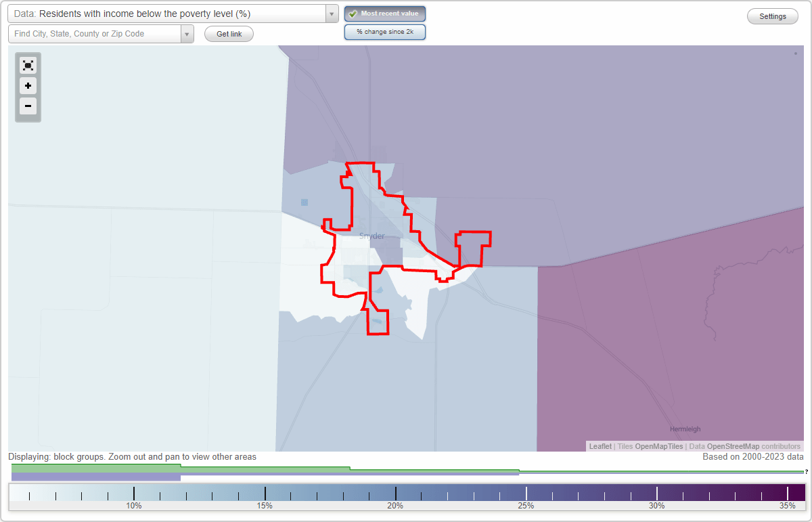Viewport: 812px width, 522px height.
Task: Zoom out of the map using the minus icon
Action: pos(28,106)
